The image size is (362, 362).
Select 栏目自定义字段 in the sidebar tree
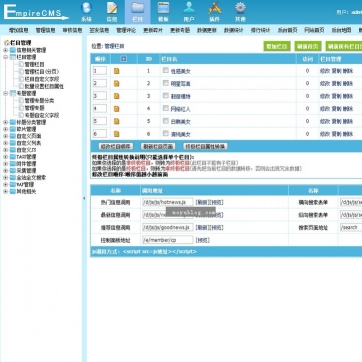(x=42, y=79)
